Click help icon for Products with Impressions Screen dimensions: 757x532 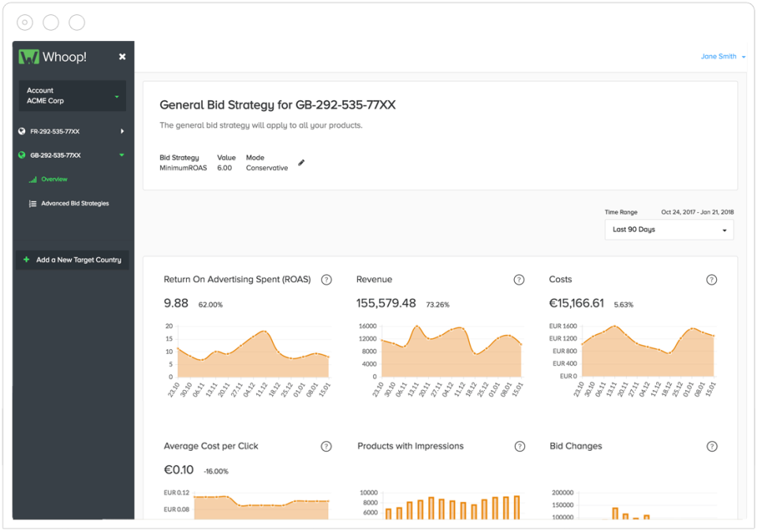pos(520,447)
